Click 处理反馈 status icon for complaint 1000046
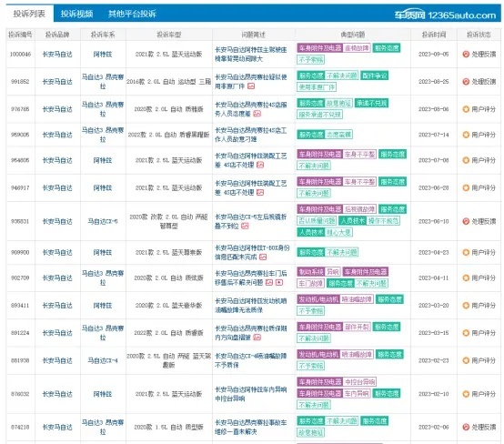504x444 pixels. 466,54
